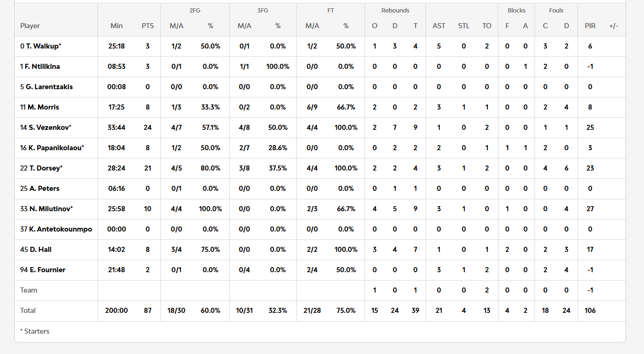
Task: Click the 3FG group header
Action: [x=262, y=10]
